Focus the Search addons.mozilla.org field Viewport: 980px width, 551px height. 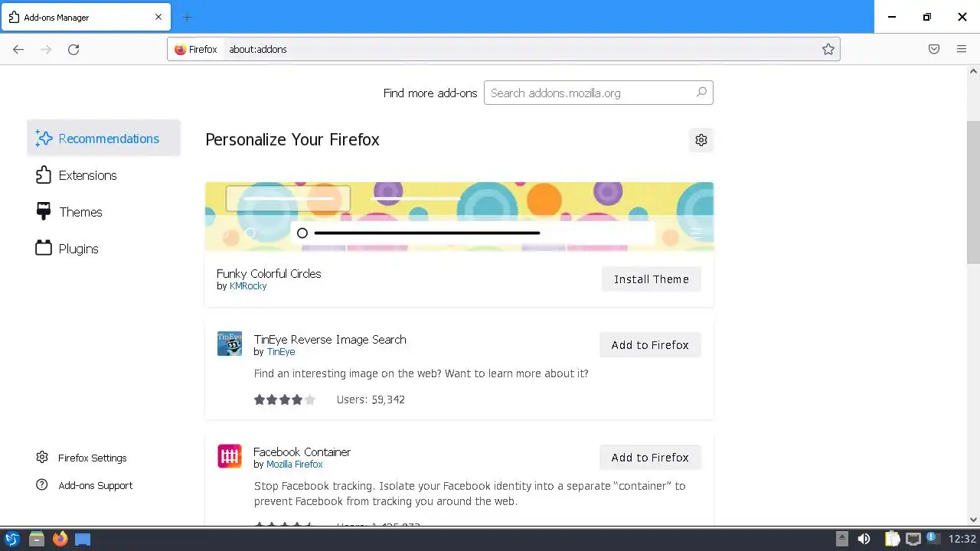[x=599, y=93]
